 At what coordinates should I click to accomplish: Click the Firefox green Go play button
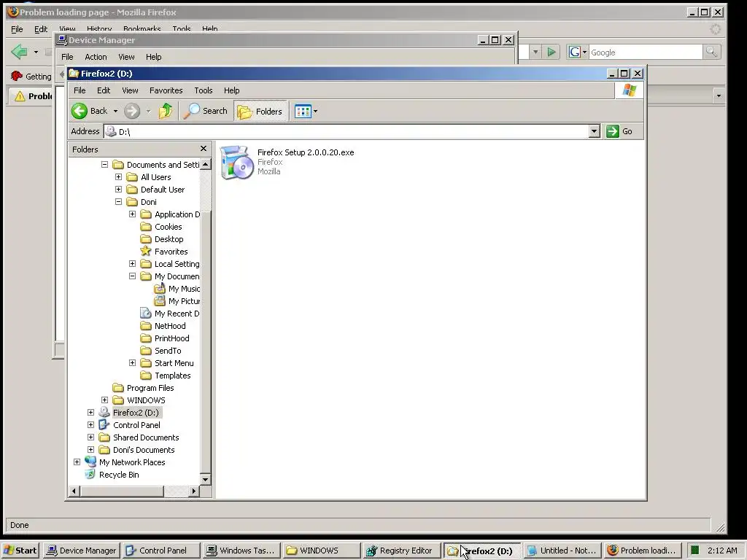coord(551,52)
